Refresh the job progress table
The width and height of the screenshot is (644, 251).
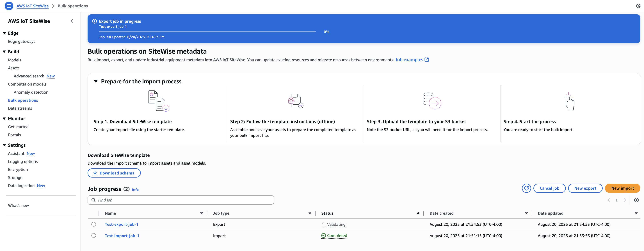(x=526, y=188)
